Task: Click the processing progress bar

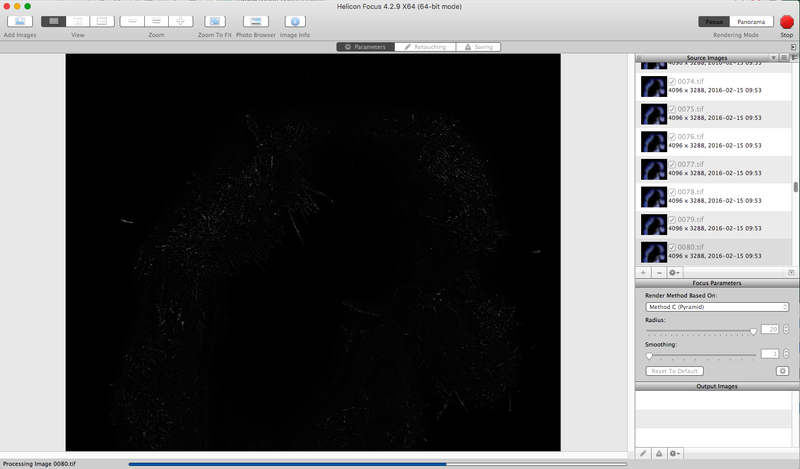Action: coord(378,464)
